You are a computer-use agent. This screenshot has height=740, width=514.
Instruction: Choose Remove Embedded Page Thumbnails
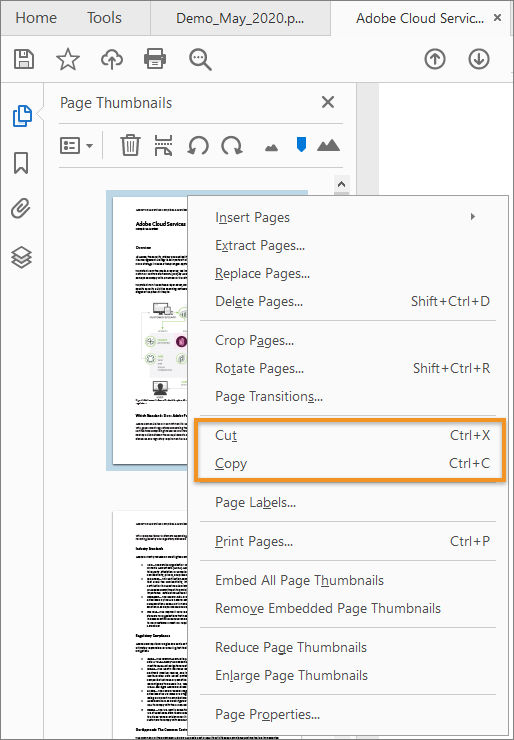(x=348, y=608)
